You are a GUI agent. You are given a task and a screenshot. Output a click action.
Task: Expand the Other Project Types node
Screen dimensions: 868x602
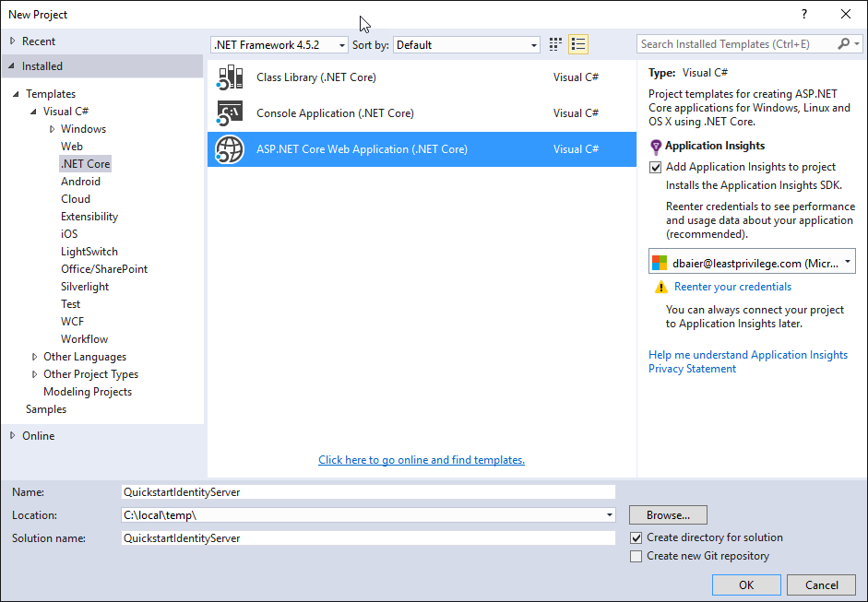click(34, 374)
